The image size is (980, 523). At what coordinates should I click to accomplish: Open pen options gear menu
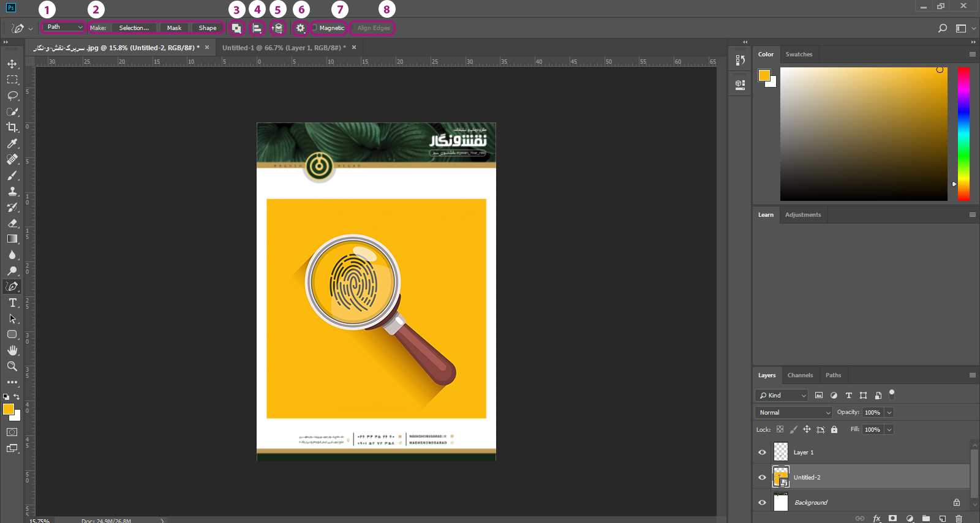(300, 28)
